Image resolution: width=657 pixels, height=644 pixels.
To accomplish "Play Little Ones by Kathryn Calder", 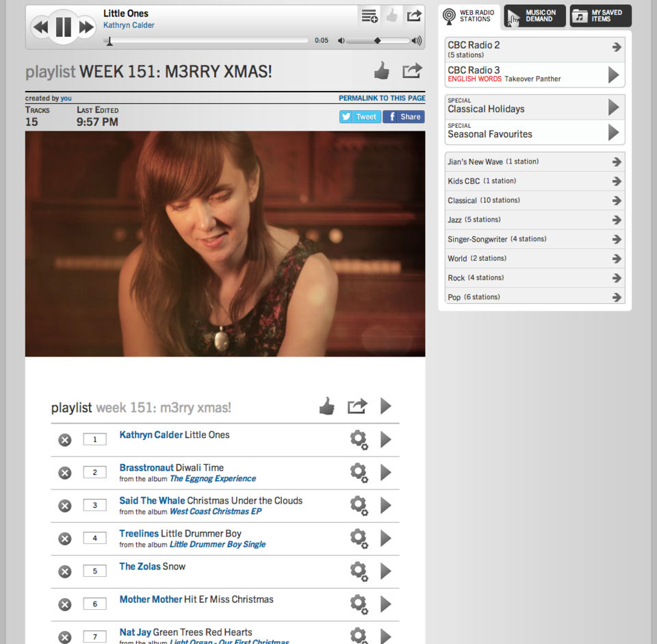I will click(x=385, y=439).
